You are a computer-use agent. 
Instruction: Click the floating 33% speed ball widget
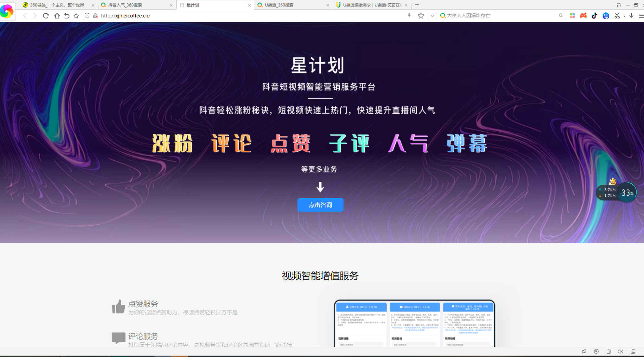(627, 193)
